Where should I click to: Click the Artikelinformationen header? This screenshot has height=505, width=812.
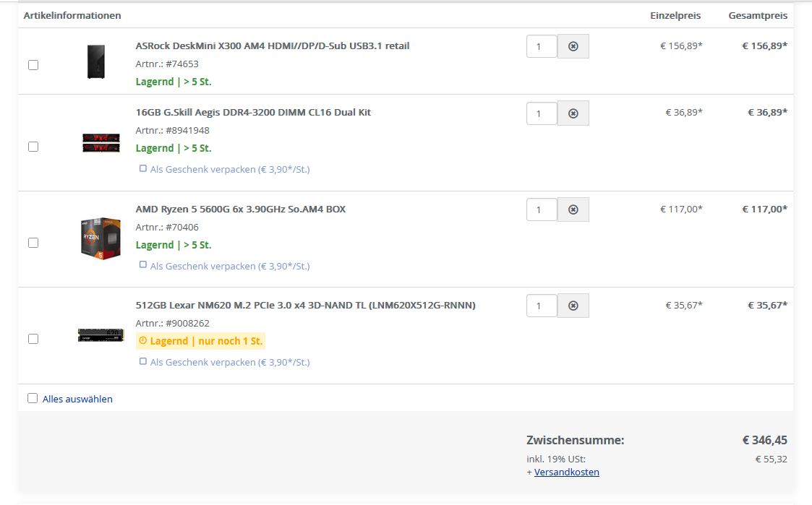(72, 15)
